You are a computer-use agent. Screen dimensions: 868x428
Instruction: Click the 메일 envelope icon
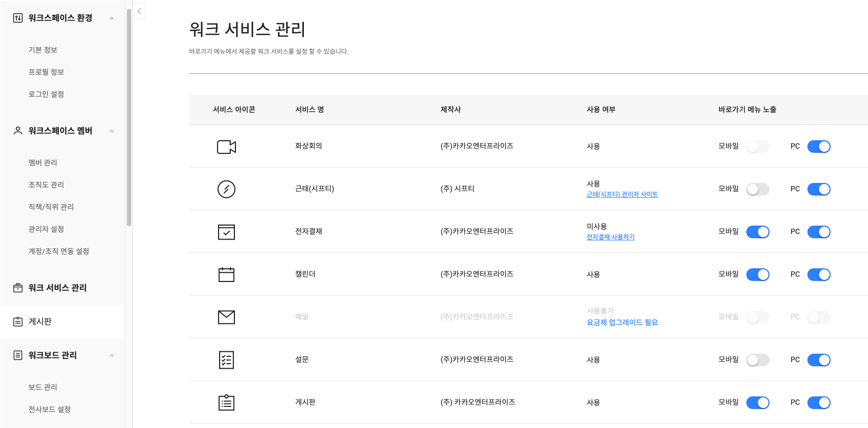coord(226,317)
